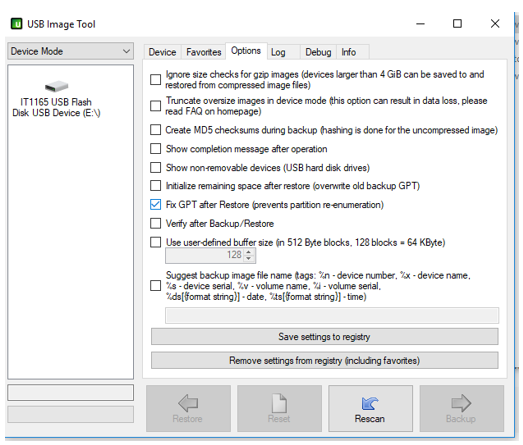Uncheck Fix GPT after Restore option
This screenshot has height=445, width=523.
pyautogui.click(x=155, y=204)
